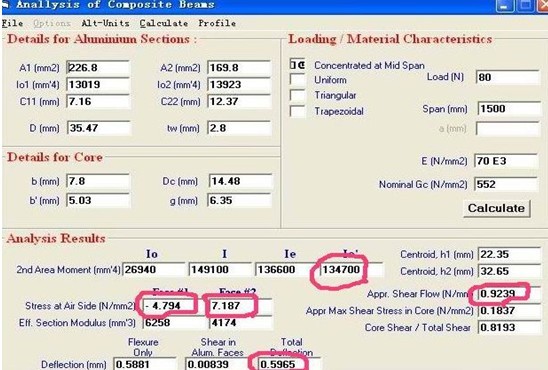Screen dimensions: 548x370
Task: Select the Load (N) input field
Action: [x=508, y=77]
